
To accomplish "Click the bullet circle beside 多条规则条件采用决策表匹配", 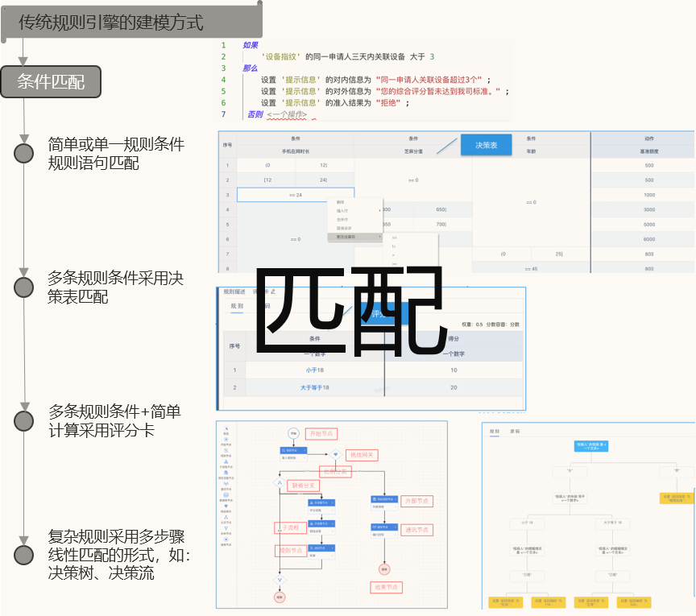I will coord(23,287).
